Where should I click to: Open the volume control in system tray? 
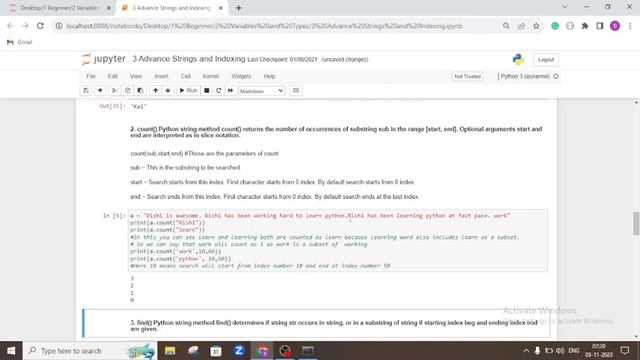[560, 351]
